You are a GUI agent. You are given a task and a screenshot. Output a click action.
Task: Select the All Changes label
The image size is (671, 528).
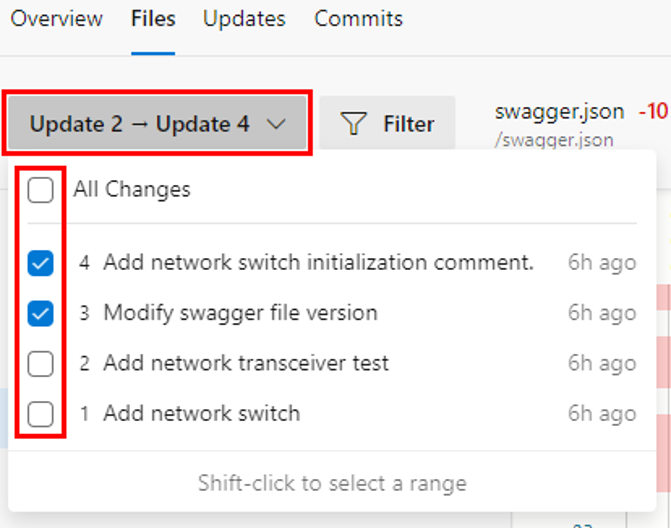tap(132, 190)
